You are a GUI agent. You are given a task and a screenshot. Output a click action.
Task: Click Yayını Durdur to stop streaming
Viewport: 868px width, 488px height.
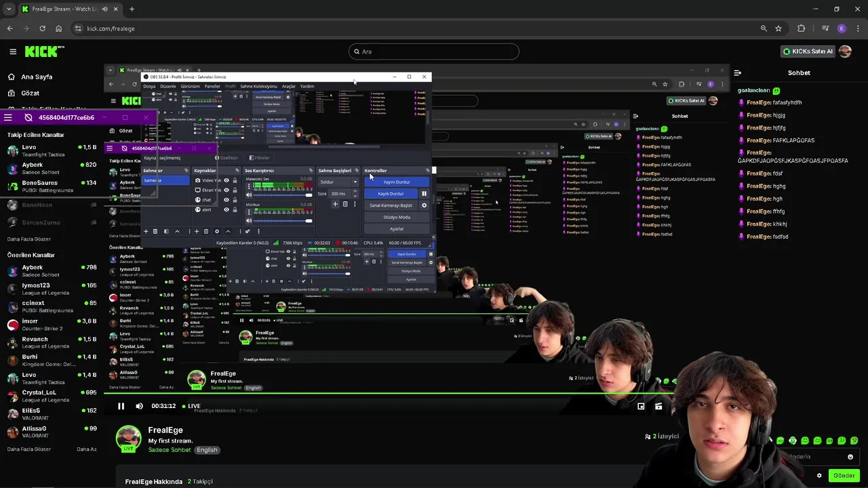[x=397, y=182]
